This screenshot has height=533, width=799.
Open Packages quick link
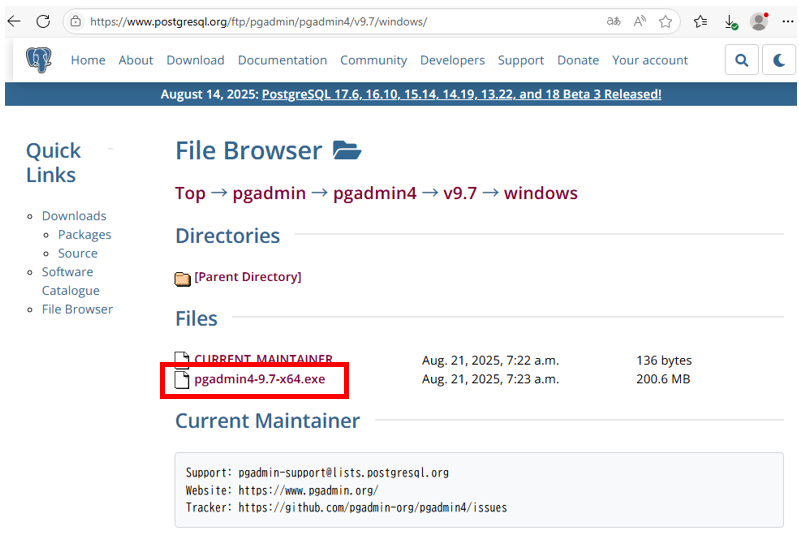click(x=84, y=234)
